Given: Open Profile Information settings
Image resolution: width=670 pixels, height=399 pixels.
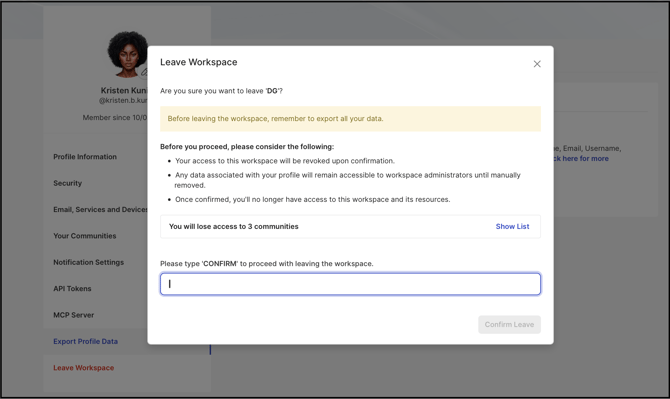Looking at the screenshot, I should coord(85,157).
